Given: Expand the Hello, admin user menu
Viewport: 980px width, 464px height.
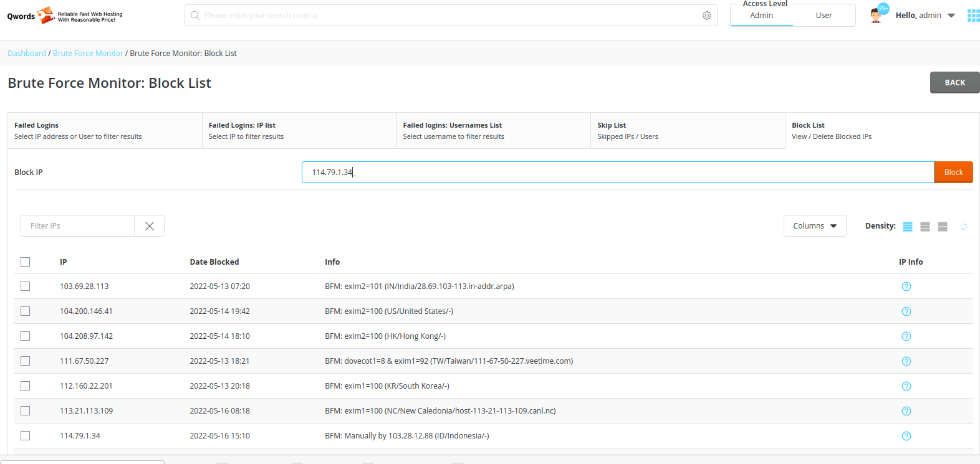Looking at the screenshot, I should point(925,16).
